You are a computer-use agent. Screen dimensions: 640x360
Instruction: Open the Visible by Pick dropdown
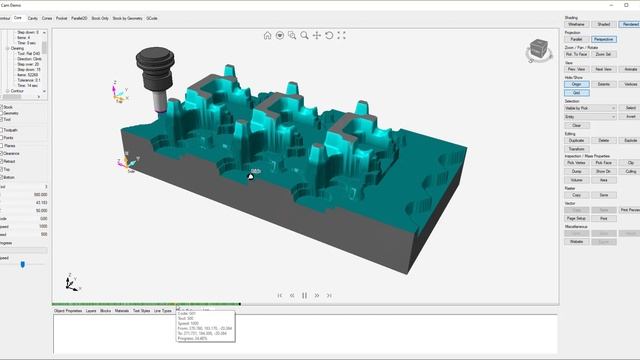coord(590,108)
